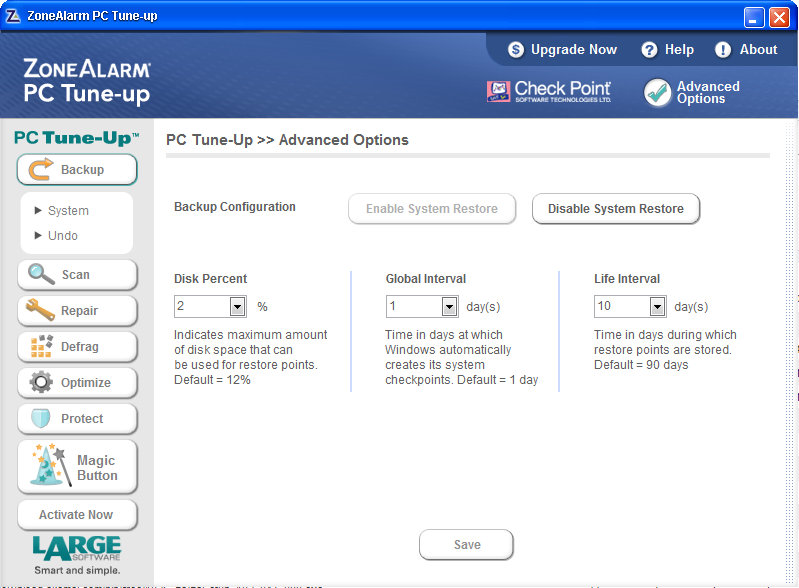This screenshot has height=588, width=799.
Task: Go to the Defrag section label
Action: (79, 346)
